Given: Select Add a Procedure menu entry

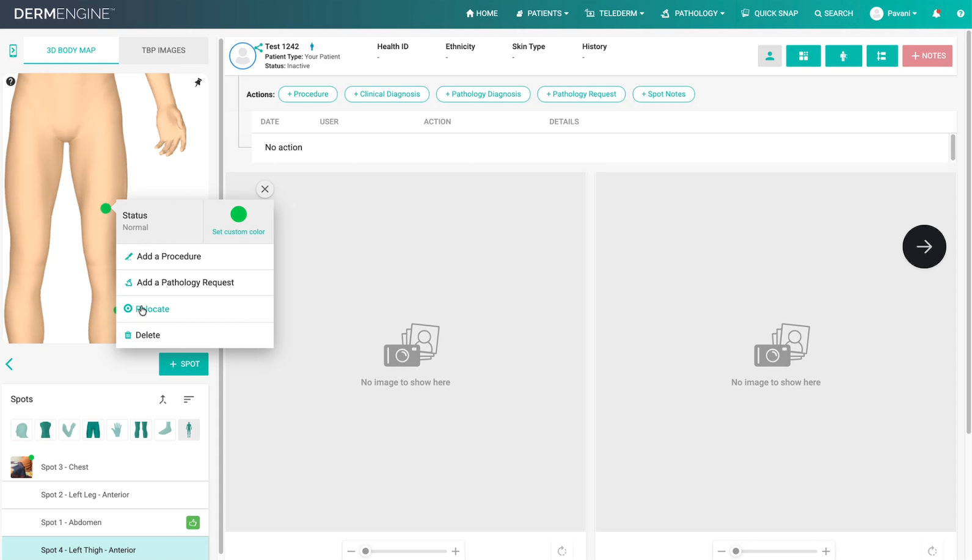Looking at the screenshot, I should click(x=195, y=256).
